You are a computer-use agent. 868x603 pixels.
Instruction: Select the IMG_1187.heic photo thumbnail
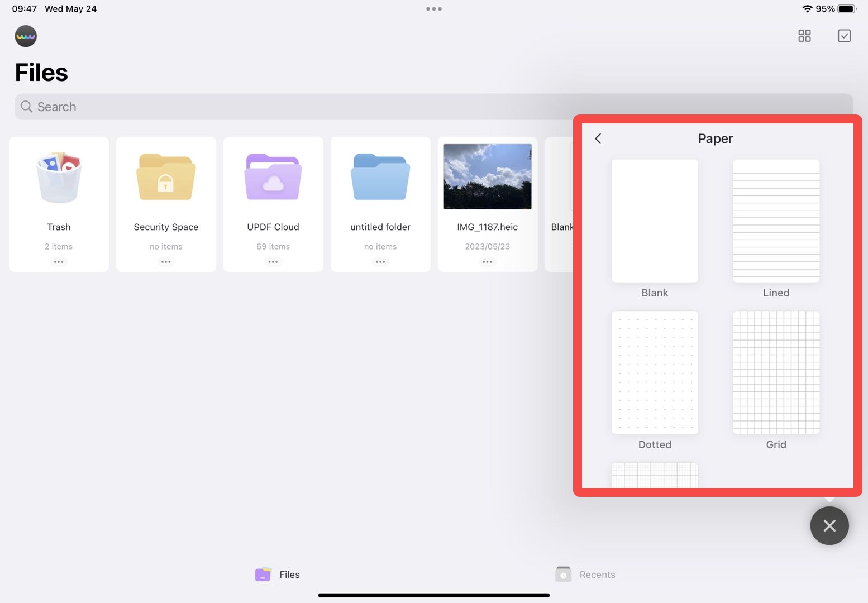tap(487, 176)
